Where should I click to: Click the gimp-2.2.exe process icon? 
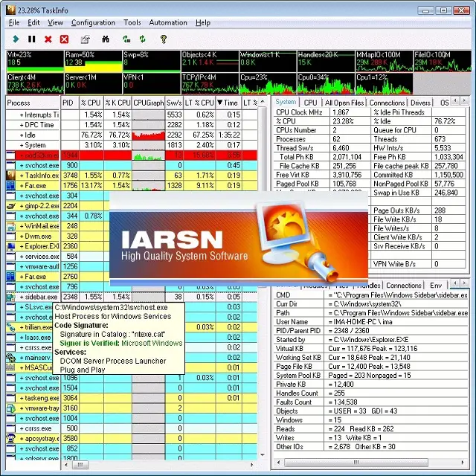(x=11, y=206)
